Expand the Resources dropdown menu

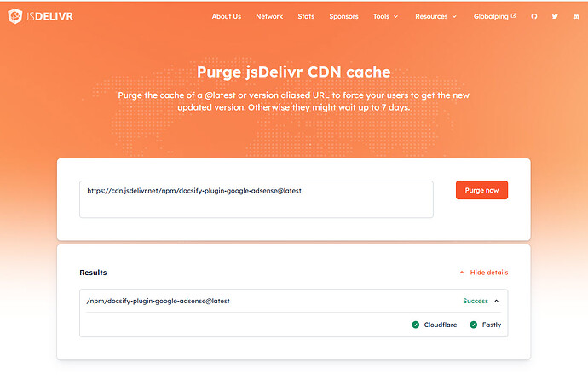coord(435,16)
